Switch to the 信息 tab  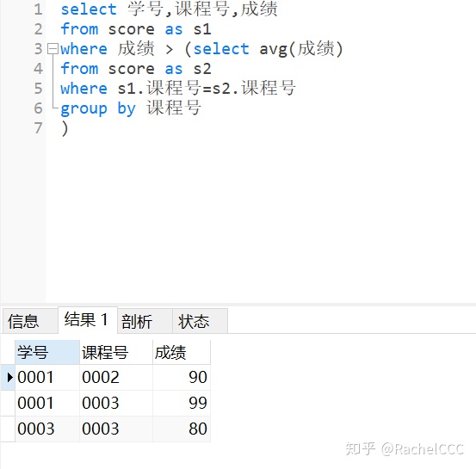(x=30, y=321)
